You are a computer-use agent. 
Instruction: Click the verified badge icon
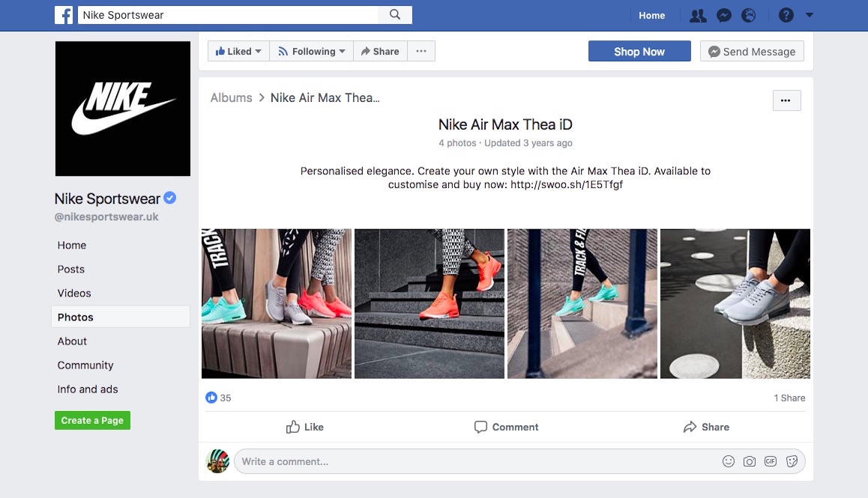coord(170,198)
